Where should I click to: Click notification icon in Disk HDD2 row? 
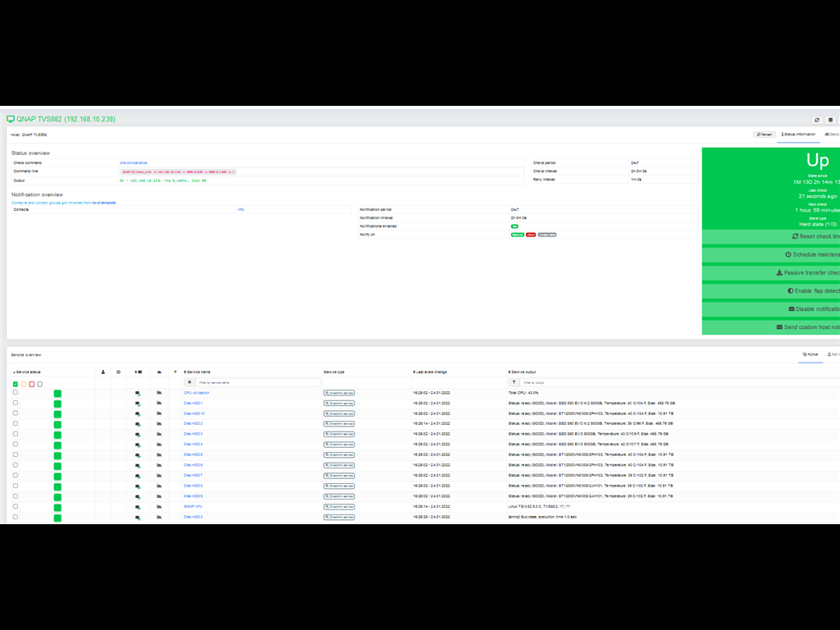click(x=138, y=425)
